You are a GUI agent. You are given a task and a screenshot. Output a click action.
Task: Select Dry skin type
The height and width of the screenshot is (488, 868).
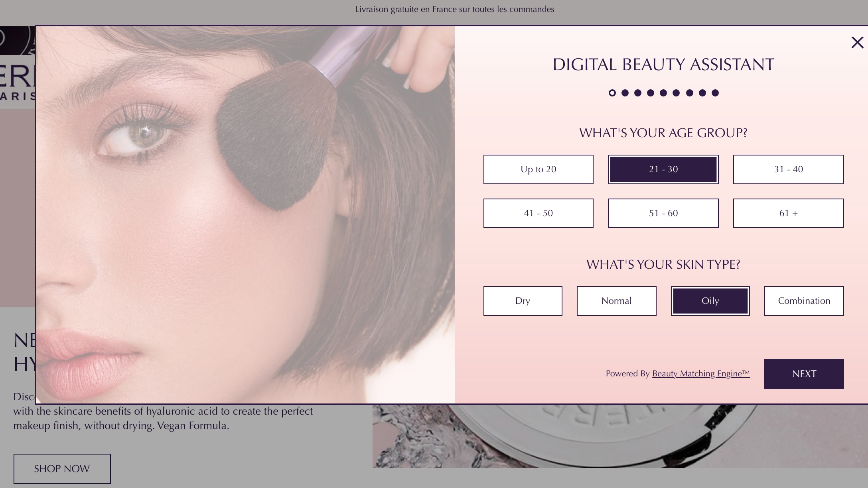[x=523, y=301]
